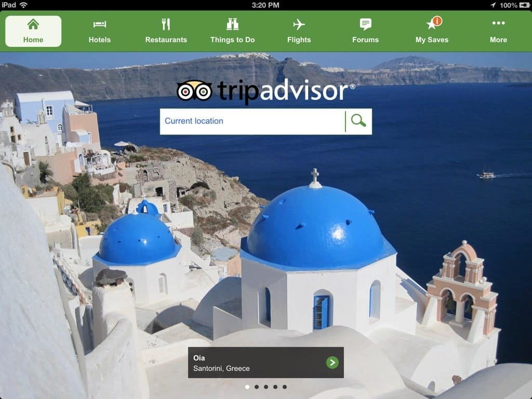Open the Flights airplane icon
The image size is (532, 399).
click(299, 31)
